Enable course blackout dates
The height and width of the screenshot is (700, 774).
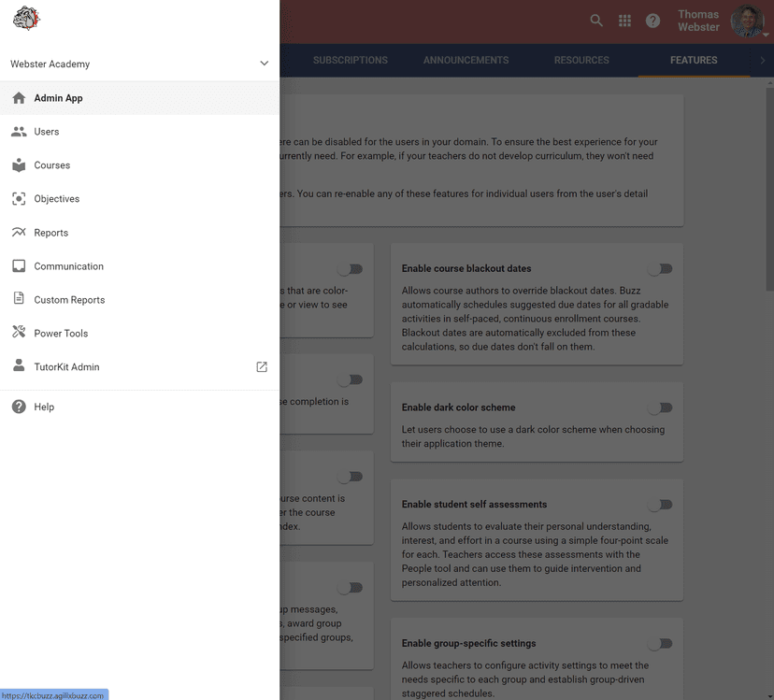coord(661,268)
